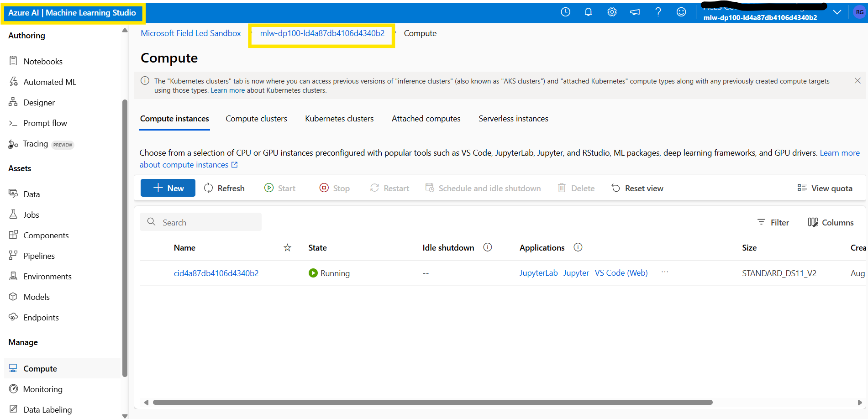Screen dimensions: 868x419
Task: Focus the Search compute field
Action: tap(200, 222)
